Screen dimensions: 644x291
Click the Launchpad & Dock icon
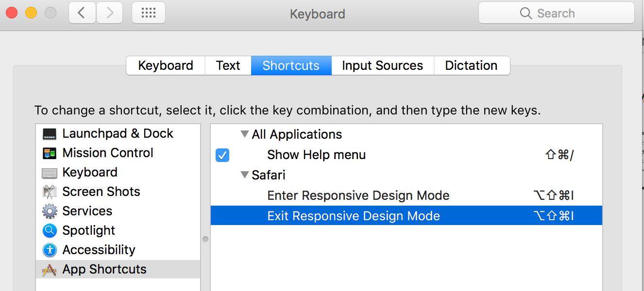pos(50,134)
